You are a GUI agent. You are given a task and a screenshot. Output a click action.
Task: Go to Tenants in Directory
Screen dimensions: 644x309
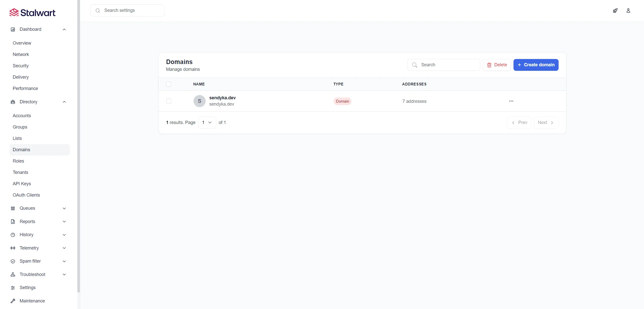(x=40, y=172)
